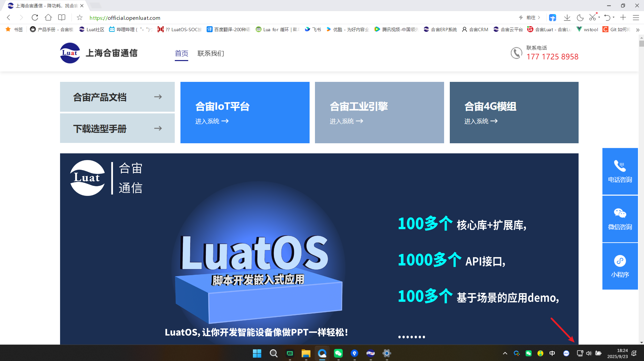Click the LuatOS banner image
The image size is (644, 361).
pos(319,249)
